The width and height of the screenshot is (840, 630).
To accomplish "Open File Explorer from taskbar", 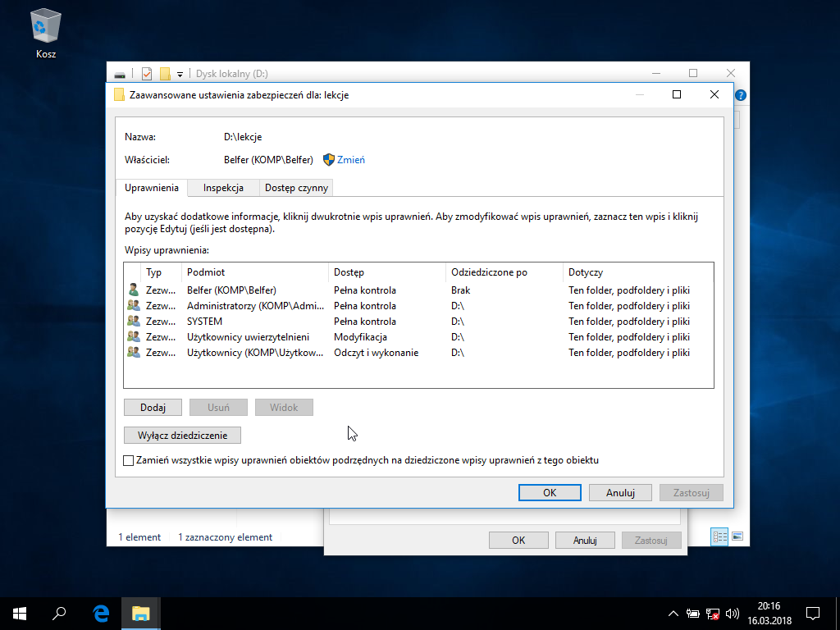I will click(140, 614).
